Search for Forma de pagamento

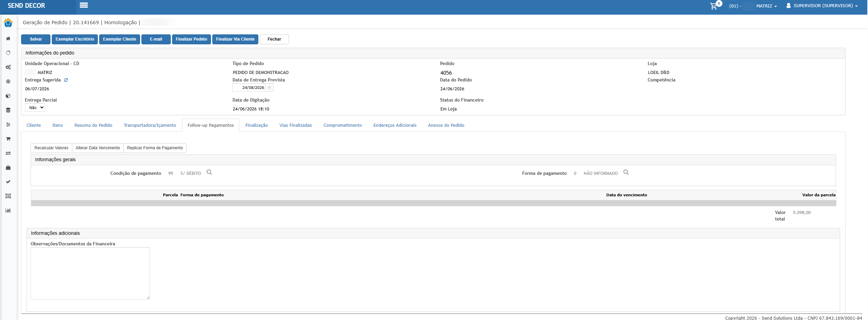(626, 172)
